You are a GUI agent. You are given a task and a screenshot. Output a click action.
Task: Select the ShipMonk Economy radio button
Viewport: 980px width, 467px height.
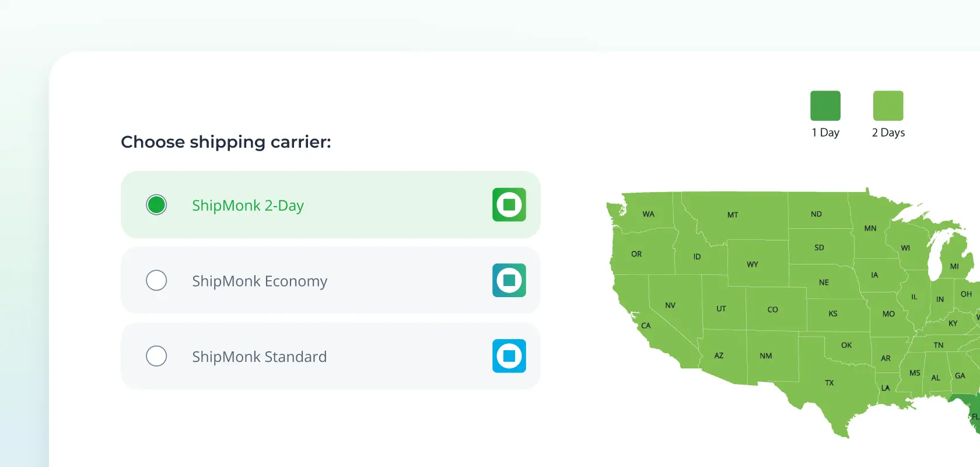(156, 281)
